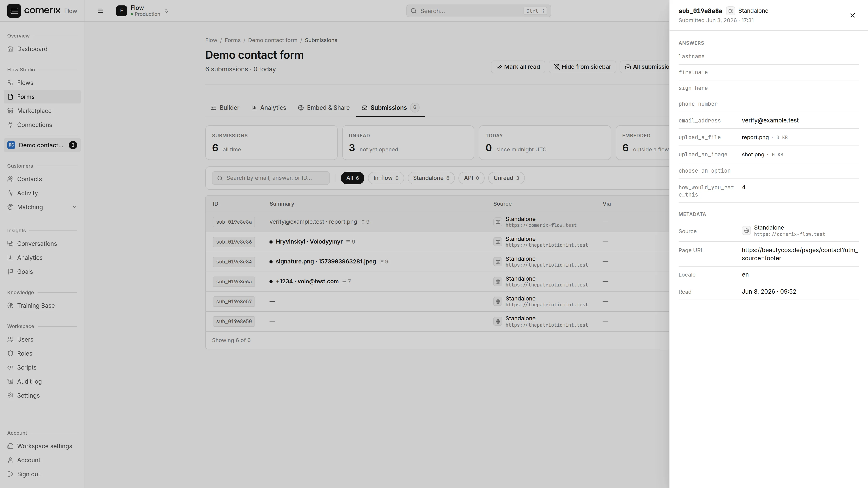Follow the Demo contact form breadcrumb
Screen dimensions: 868x488
[x=273, y=40]
